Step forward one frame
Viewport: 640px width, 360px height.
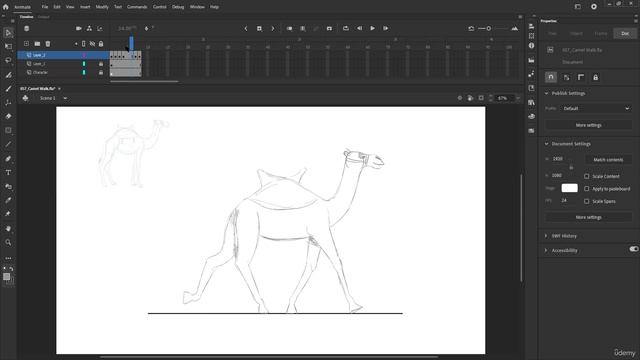point(385,29)
